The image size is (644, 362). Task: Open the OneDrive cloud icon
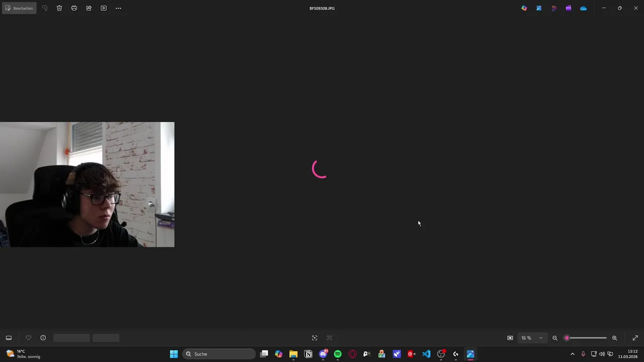pyautogui.click(x=583, y=8)
